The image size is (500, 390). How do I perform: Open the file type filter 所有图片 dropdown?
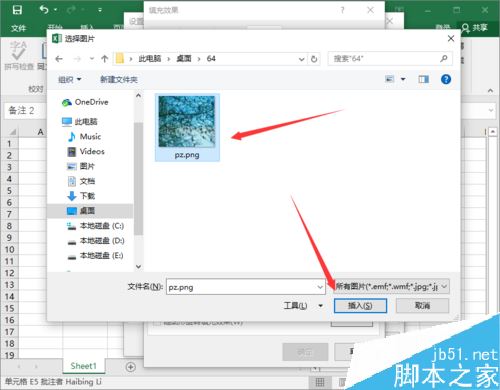[391, 286]
